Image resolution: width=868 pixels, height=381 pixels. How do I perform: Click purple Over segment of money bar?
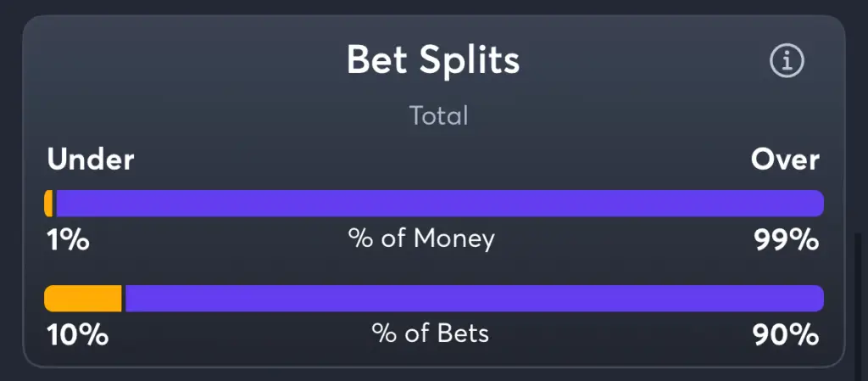click(440, 204)
